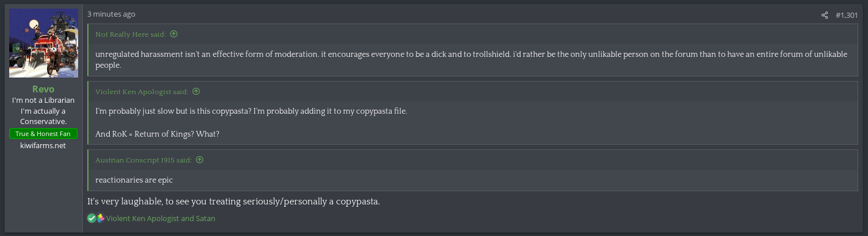Open the Revo username profile link
The height and width of the screenshot is (236, 868).
click(x=44, y=89)
